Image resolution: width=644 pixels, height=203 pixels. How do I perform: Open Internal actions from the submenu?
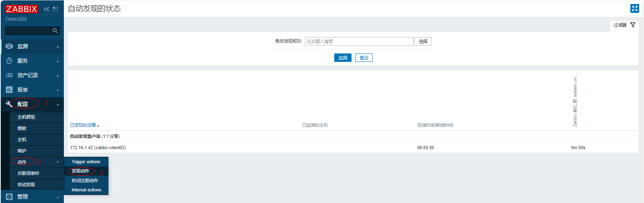click(86, 190)
